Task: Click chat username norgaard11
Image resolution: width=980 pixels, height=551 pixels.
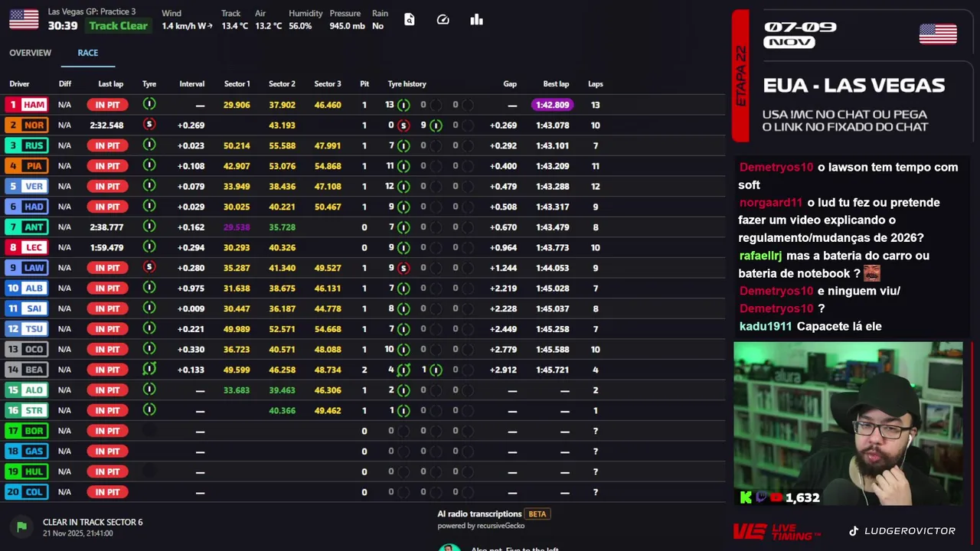Action: click(771, 203)
